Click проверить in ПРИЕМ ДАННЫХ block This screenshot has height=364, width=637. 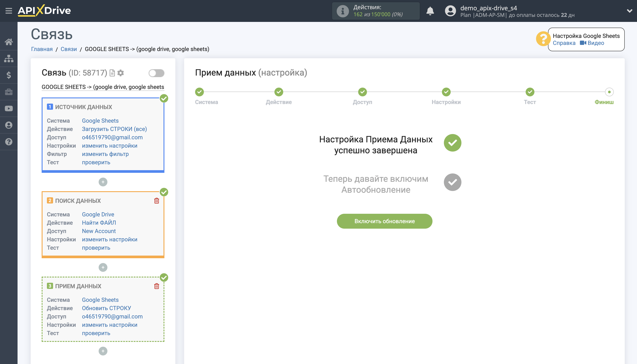point(96,333)
